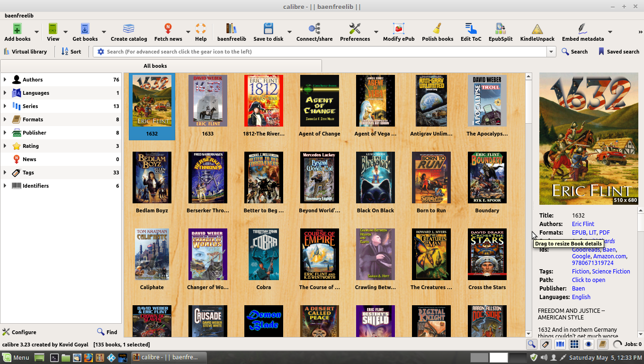The image size is (644, 364).
Task: Open the Connect/share toolbar icon
Action: pos(314,29)
